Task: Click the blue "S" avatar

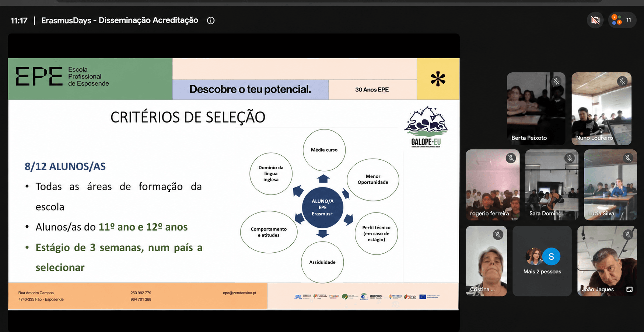Action: tap(551, 256)
